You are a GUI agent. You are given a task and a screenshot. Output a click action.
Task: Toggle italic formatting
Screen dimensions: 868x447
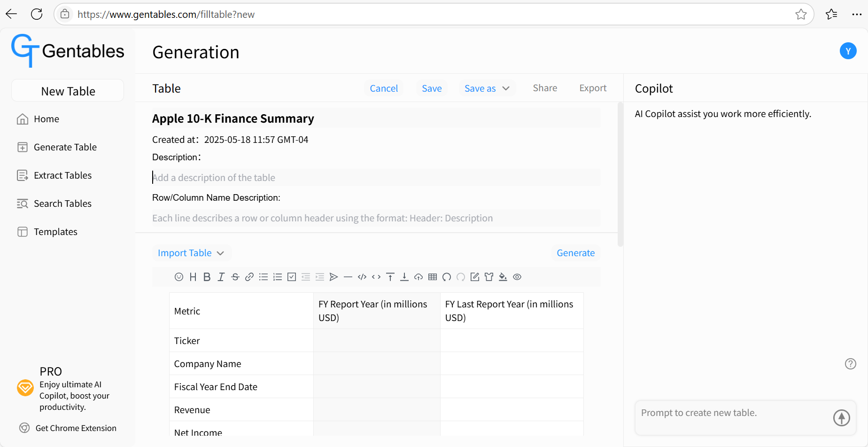[221, 277]
